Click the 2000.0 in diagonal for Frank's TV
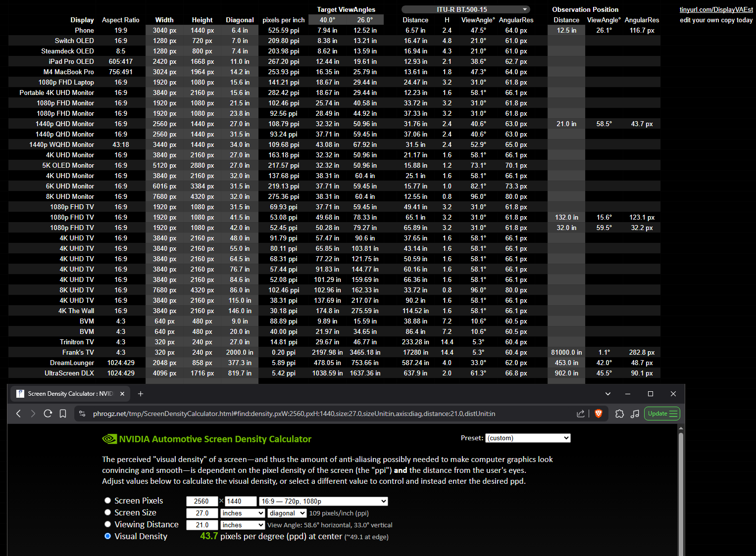This screenshot has height=556, width=756. pos(240,352)
